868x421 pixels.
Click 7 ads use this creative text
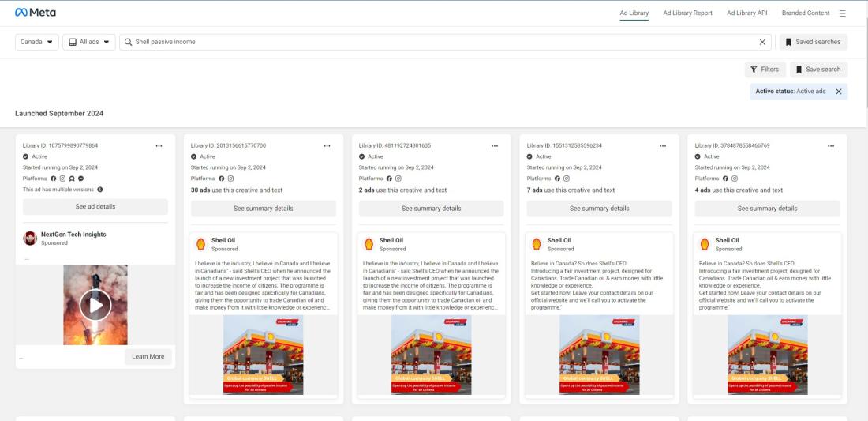coord(571,190)
